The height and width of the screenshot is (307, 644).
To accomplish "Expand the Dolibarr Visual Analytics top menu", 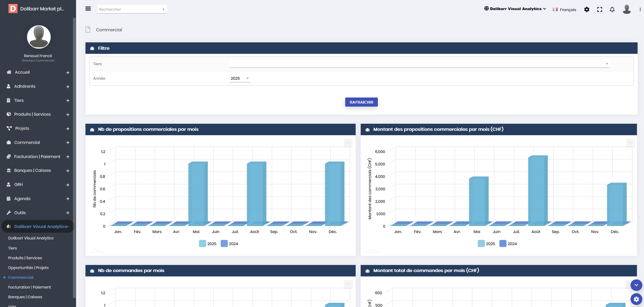I will [x=515, y=9].
